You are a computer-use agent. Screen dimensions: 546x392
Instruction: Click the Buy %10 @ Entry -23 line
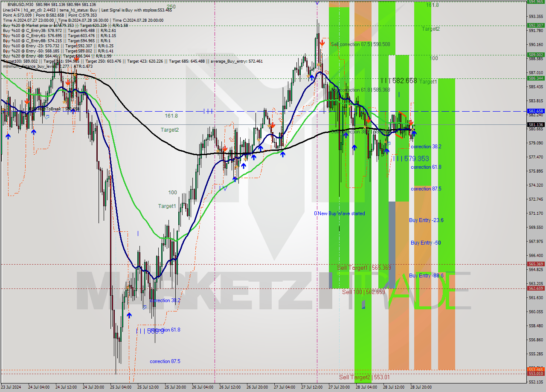[58, 46]
